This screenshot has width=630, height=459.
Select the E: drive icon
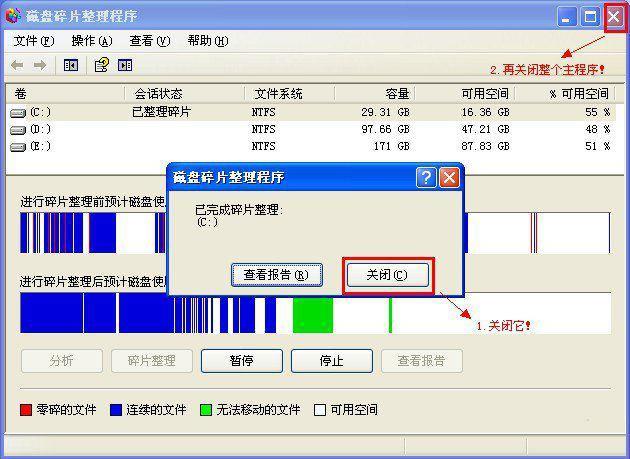(x=18, y=147)
